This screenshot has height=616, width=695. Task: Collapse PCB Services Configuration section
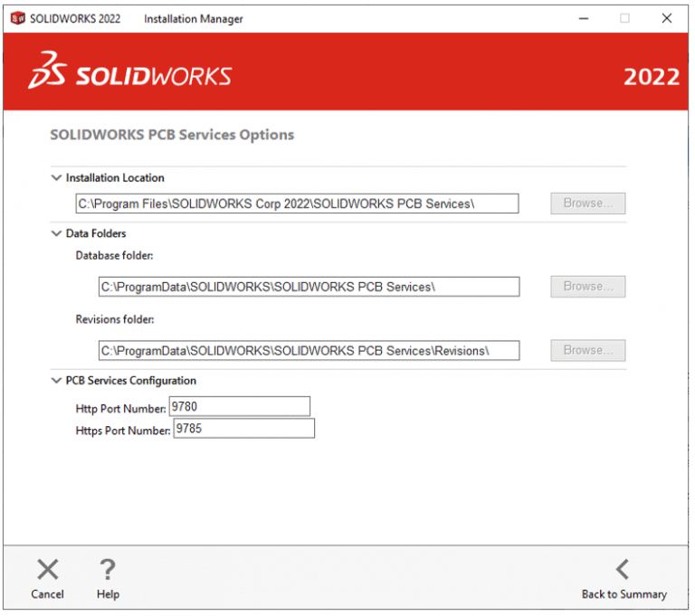point(56,381)
